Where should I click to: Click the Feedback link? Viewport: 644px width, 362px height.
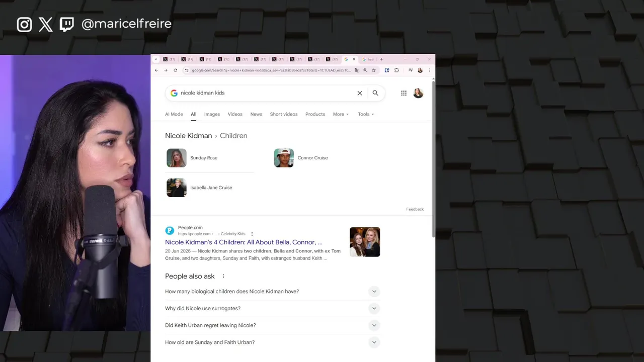point(415,209)
